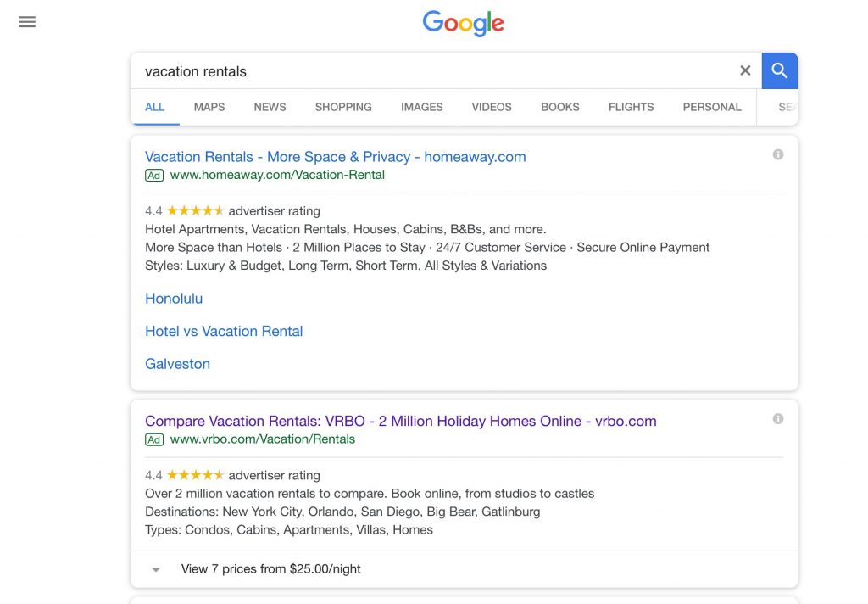Go to the VIDEOS tab
The height and width of the screenshot is (604, 868).
pyautogui.click(x=492, y=107)
